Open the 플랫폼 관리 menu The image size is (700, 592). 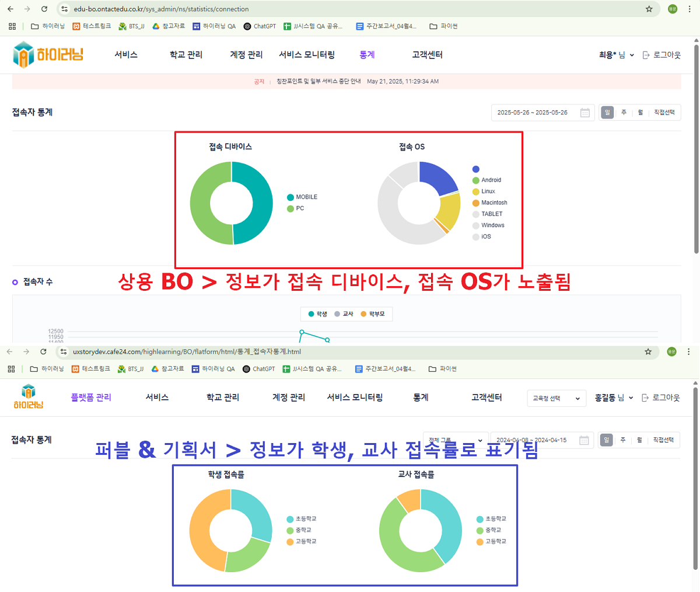[91, 398]
